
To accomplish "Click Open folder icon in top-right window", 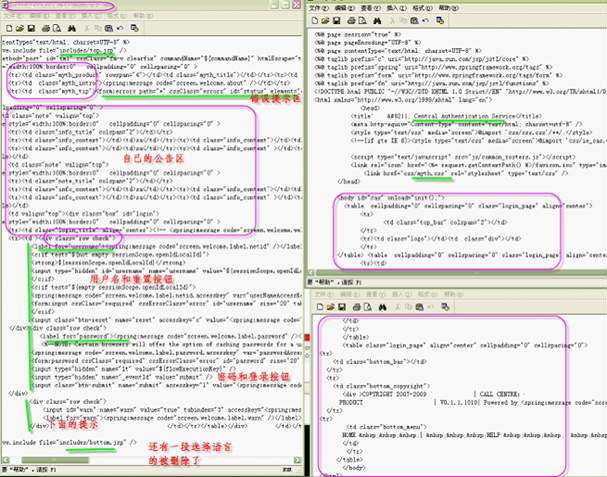I will tap(325, 21).
